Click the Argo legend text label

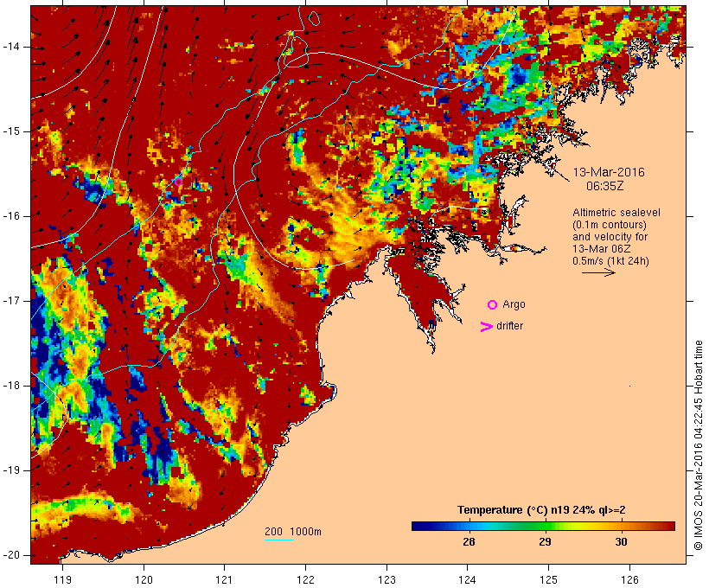click(514, 304)
